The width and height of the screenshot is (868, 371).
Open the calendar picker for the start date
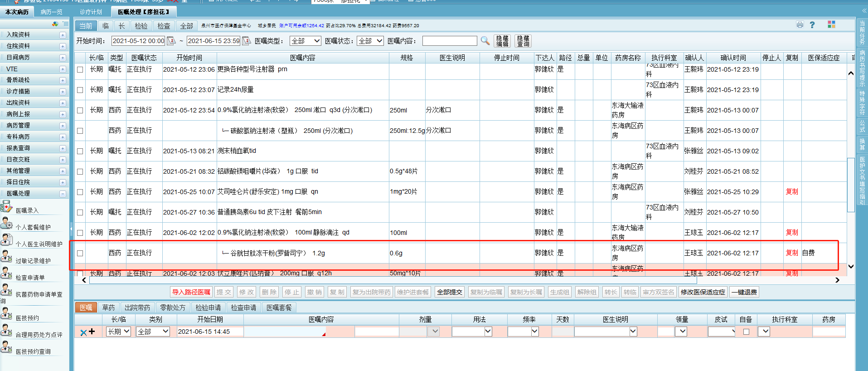click(171, 41)
